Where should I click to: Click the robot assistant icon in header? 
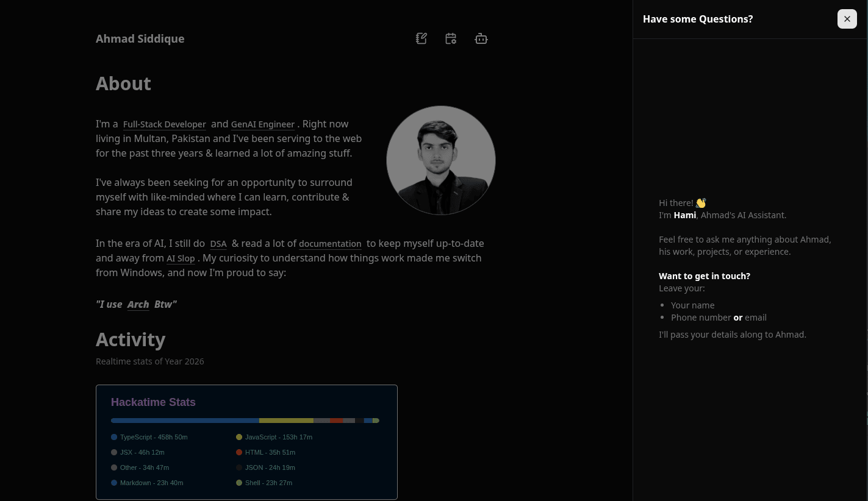[x=481, y=38]
